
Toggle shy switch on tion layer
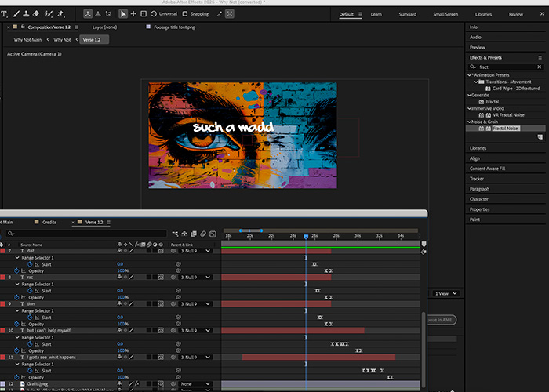pyautogui.click(x=119, y=304)
